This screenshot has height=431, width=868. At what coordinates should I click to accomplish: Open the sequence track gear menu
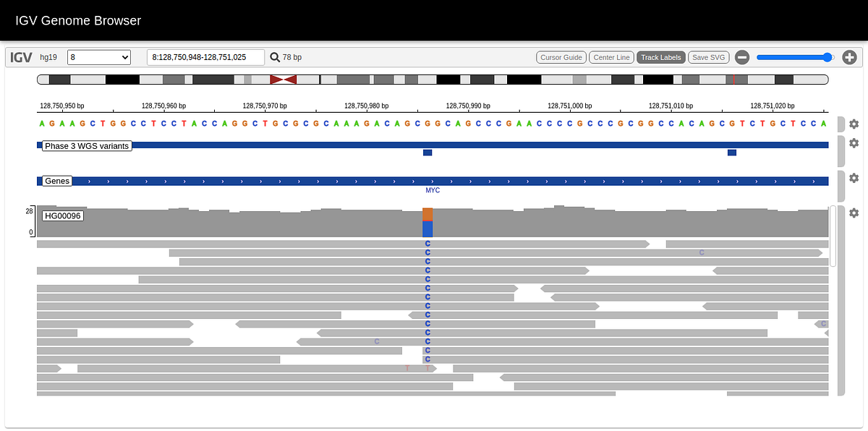tap(854, 124)
